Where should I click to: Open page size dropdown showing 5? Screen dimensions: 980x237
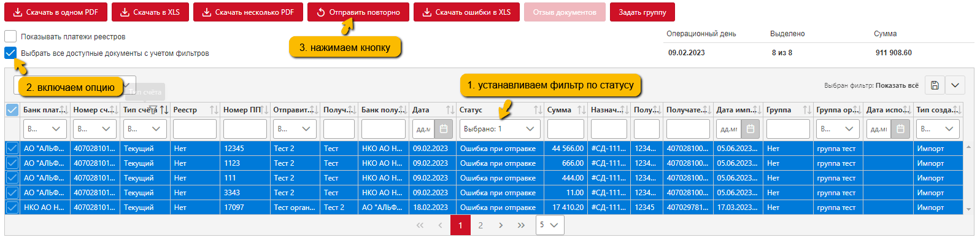pos(550,225)
